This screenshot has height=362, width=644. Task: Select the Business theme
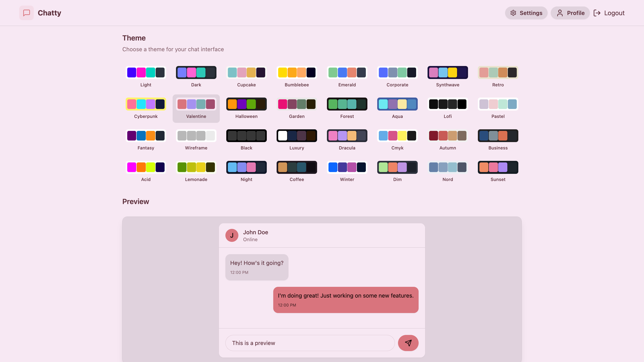498,140
